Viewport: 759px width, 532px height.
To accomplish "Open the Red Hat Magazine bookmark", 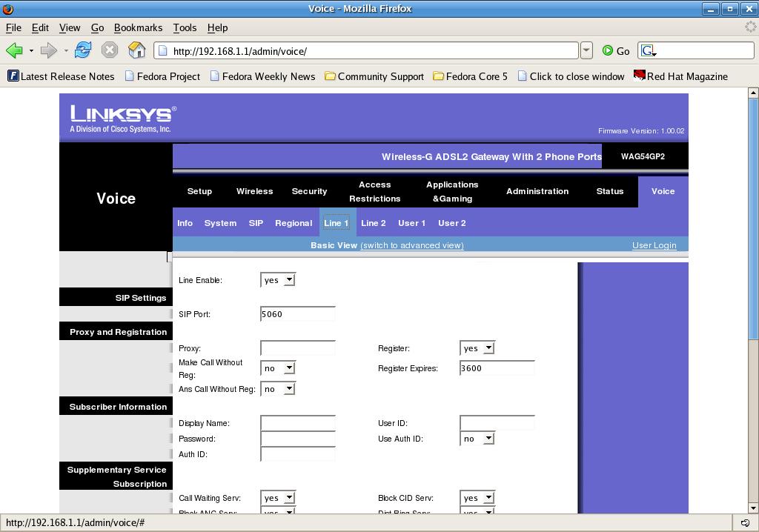I will click(680, 76).
